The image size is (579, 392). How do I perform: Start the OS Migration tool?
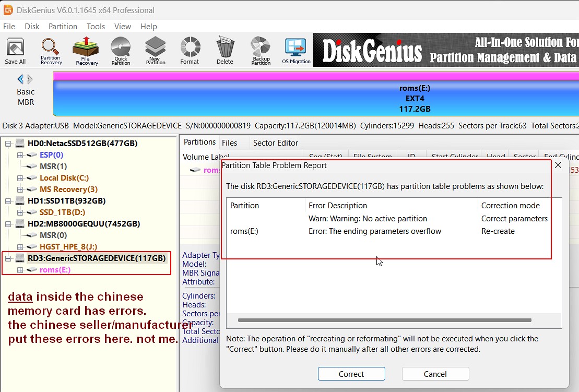pos(296,51)
